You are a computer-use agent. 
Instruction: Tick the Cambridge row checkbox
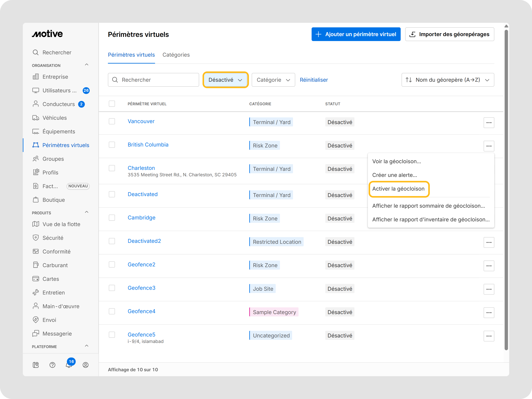[x=112, y=218]
